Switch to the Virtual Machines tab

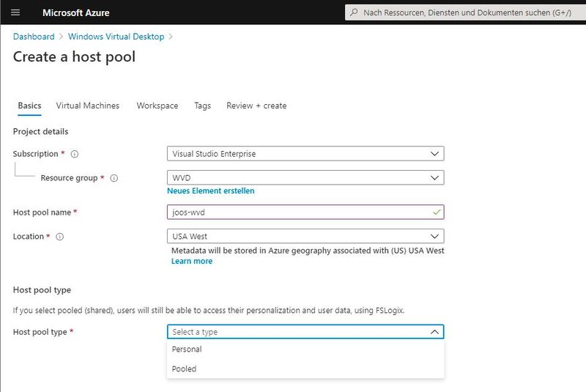coord(88,106)
